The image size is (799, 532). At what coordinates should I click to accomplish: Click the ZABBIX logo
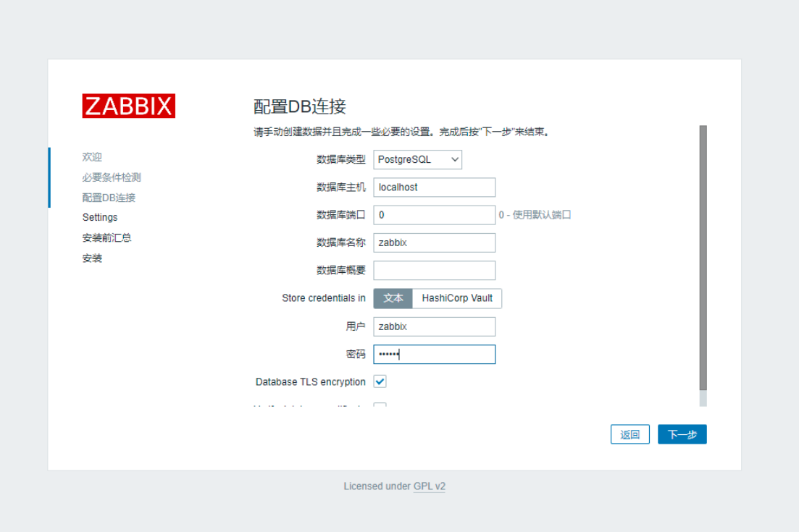(x=128, y=106)
